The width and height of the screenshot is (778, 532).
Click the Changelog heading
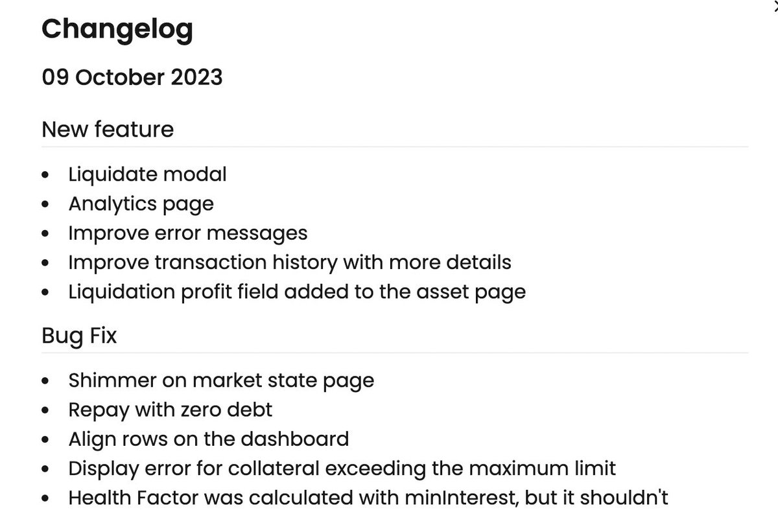(x=117, y=31)
